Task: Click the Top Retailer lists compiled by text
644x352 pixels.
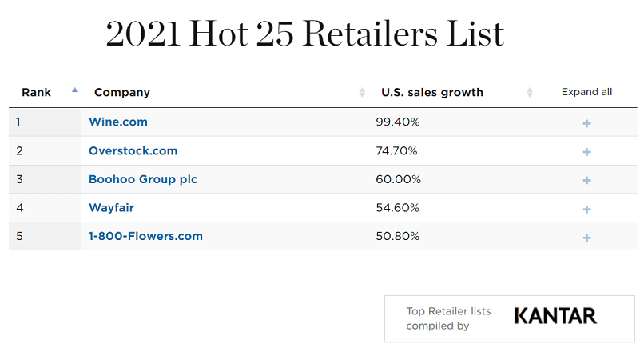Action: pos(448,318)
